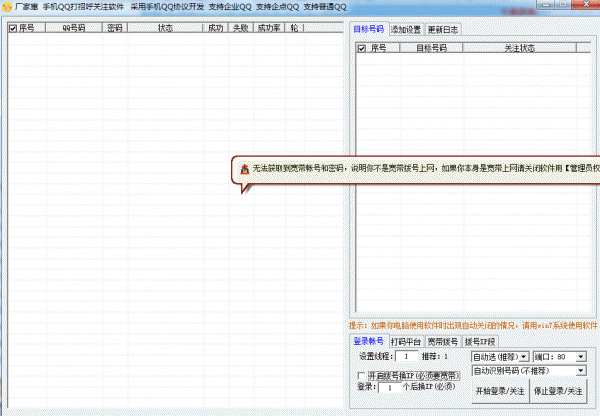Switch to the 目标号码 tab
The width and height of the screenshot is (600, 416).
point(368,29)
